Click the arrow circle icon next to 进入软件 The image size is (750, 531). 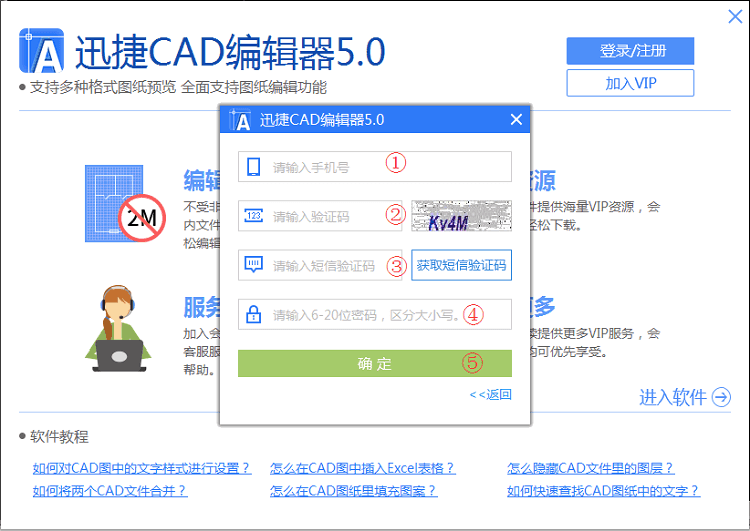click(721, 397)
